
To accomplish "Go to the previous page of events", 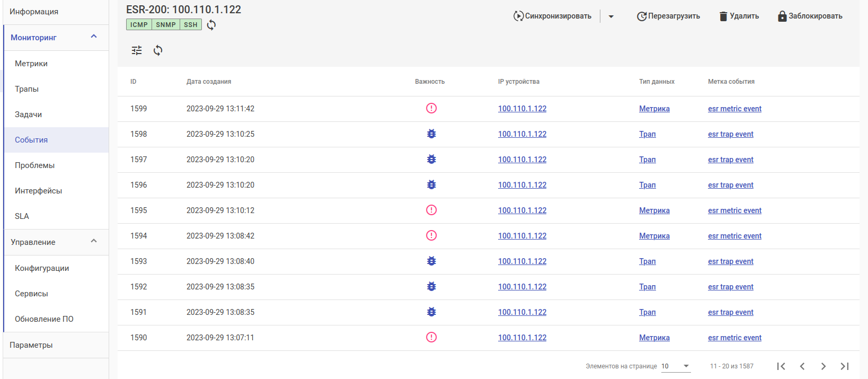I will click(x=802, y=366).
